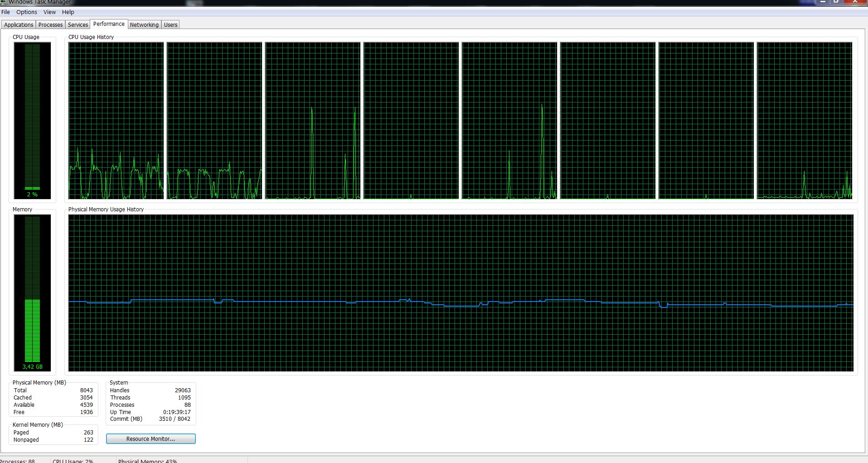Click the Task Manager title bar icon
This screenshot has width=868, height=463.
coord(4,2)
